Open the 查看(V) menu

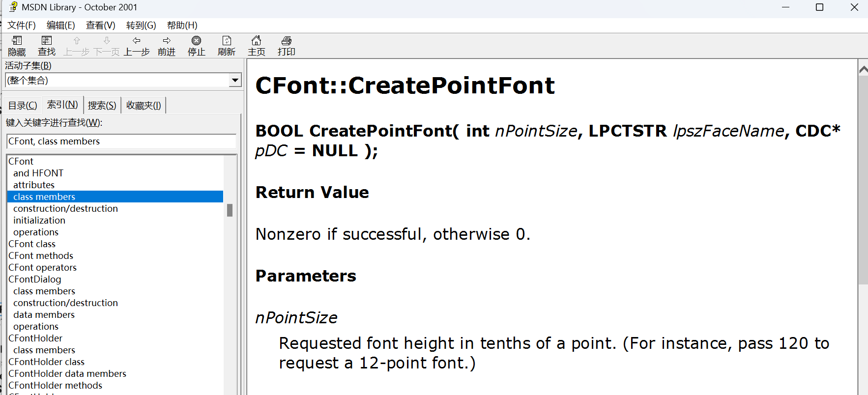[x=101, y=25]
